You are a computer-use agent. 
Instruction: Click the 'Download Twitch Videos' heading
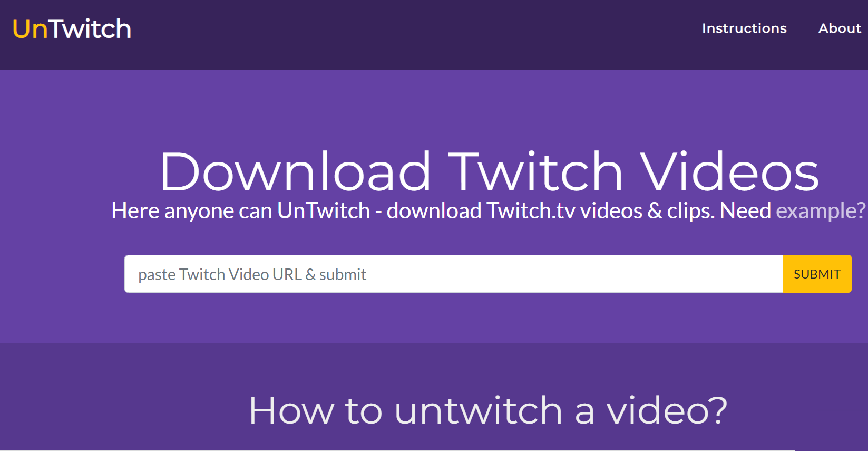point(490,171)
